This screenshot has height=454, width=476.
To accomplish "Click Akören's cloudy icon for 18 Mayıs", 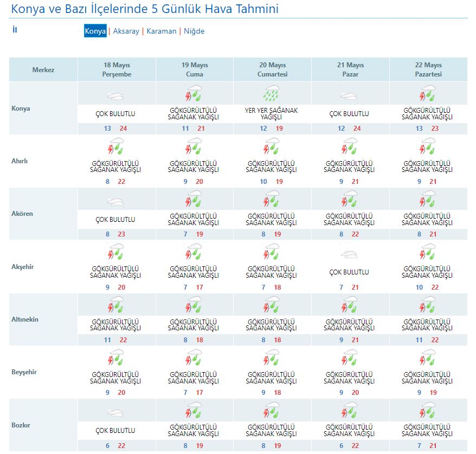I will coord(116,201).
